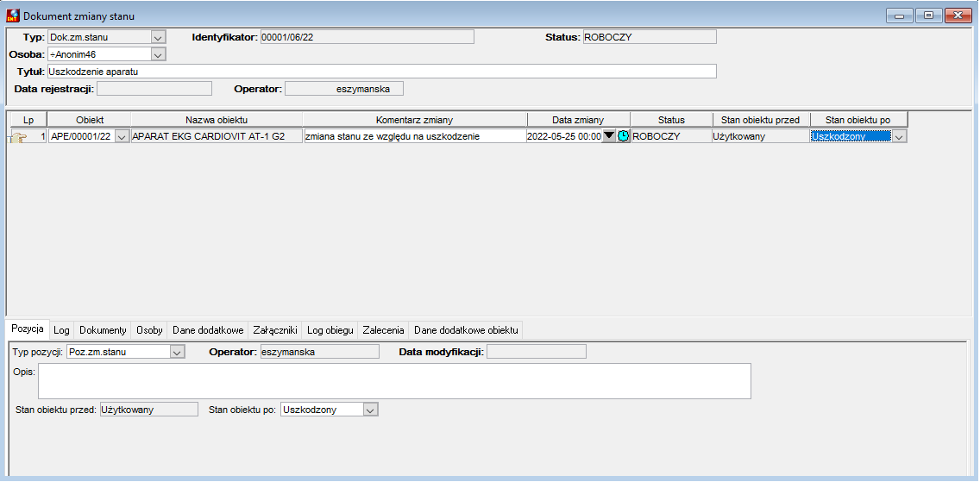Open the Zalecenia tab
This screenshot has width=980, height=482.
point(384,329)
